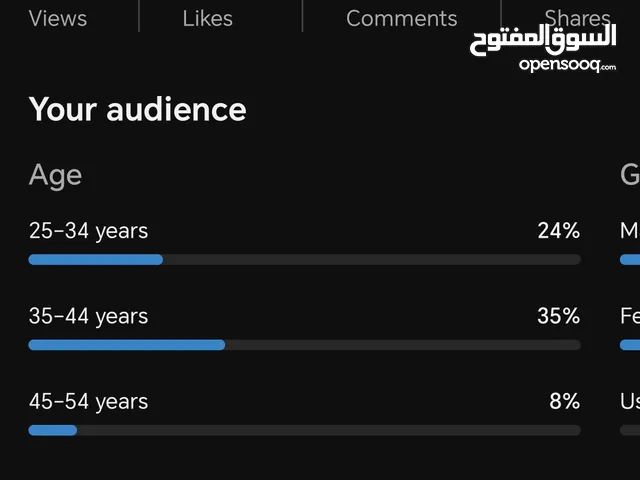This screenshot has width=640, height=480.
Task: Click the 24% value
Action: tap(559, 231)
